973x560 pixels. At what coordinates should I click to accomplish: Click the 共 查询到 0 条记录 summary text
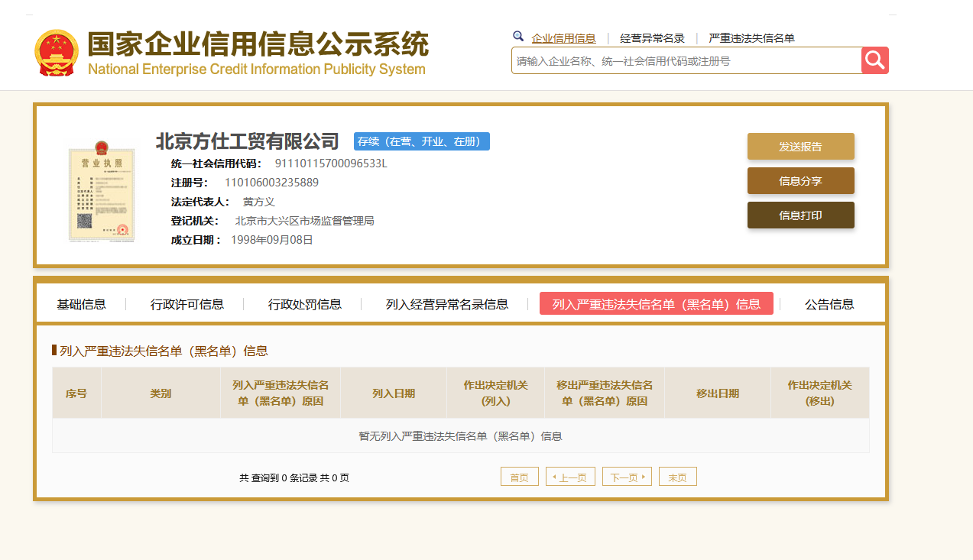[294, 477]
